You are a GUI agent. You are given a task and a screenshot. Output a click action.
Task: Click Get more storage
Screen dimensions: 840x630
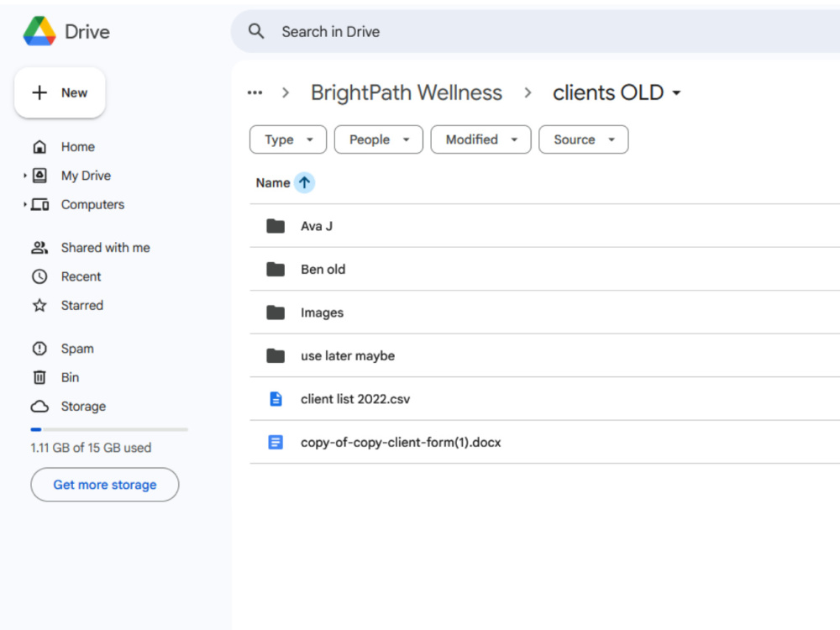tap(104, 485)
